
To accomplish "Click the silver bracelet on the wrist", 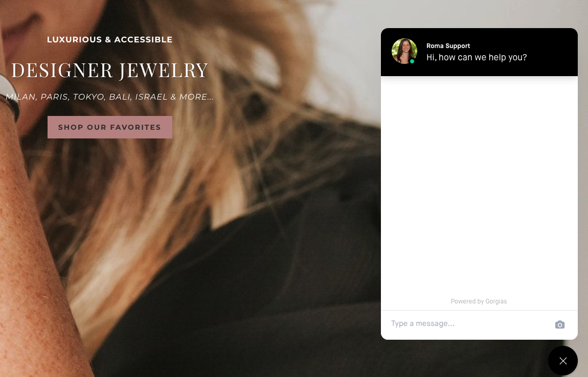I will 11,96.
